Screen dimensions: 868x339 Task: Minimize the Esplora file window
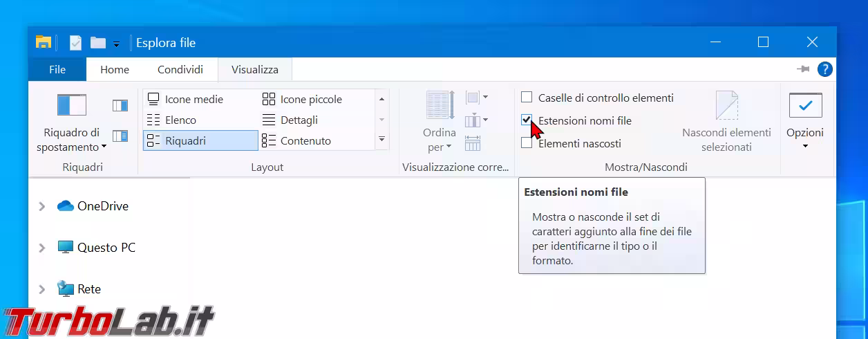(x=715, y=42)
